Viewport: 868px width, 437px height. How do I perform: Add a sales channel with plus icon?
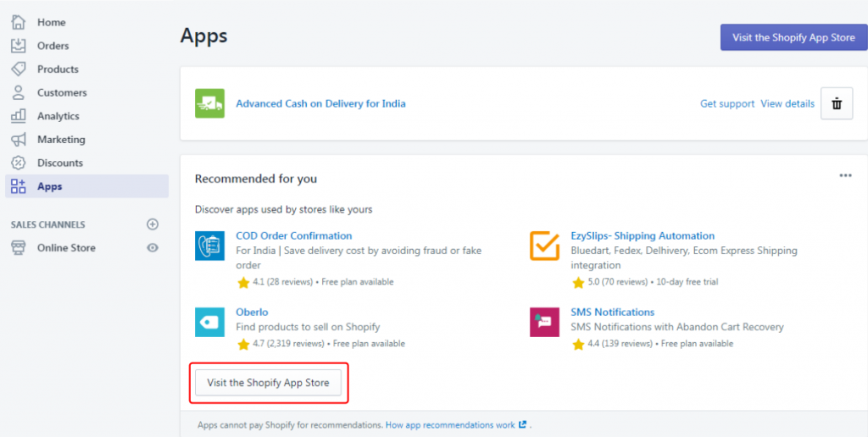pyautogui.click(x=153, y=224)
